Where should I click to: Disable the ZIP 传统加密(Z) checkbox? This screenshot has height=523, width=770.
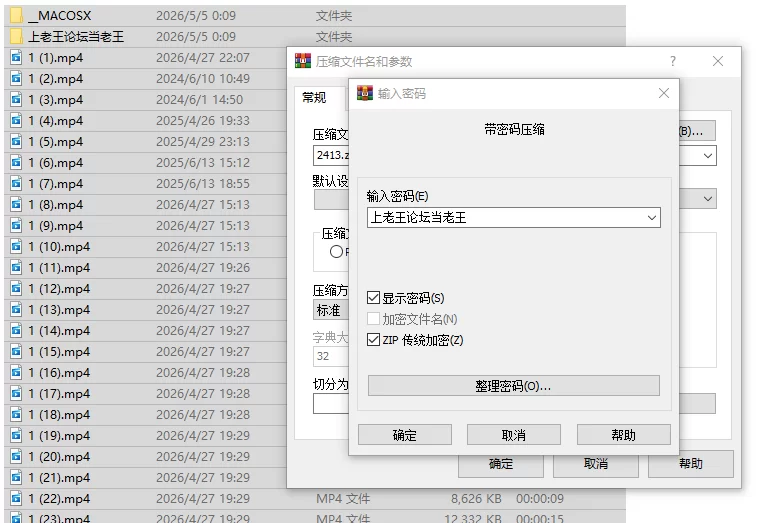coord(373,340)
